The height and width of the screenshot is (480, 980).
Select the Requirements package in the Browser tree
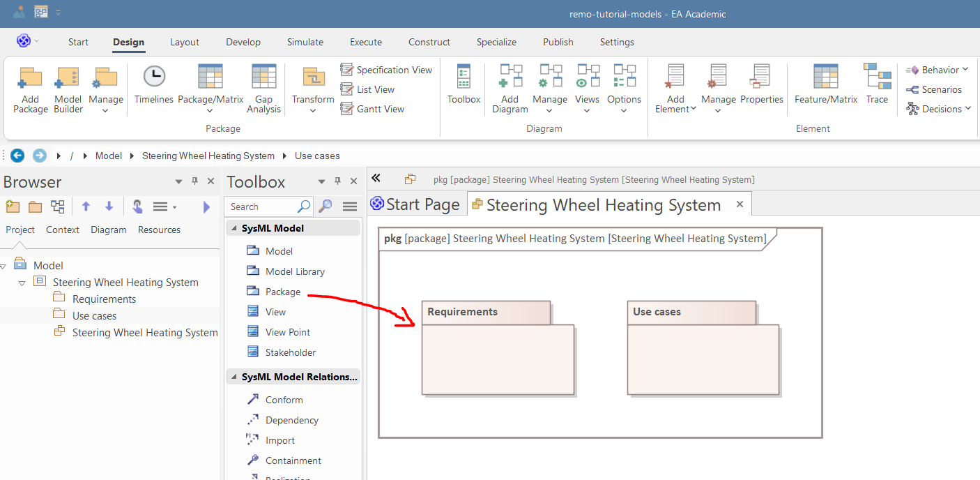[x=104, y=299]
